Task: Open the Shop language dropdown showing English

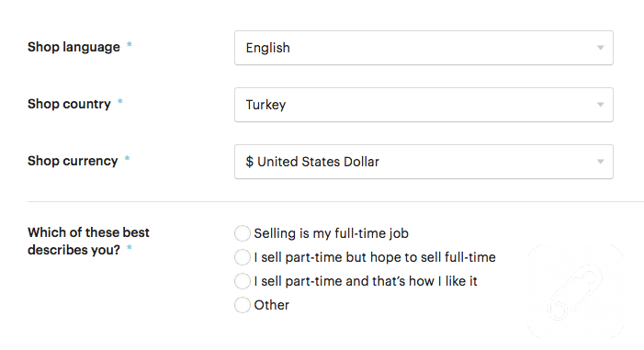Action: (424, 48)
